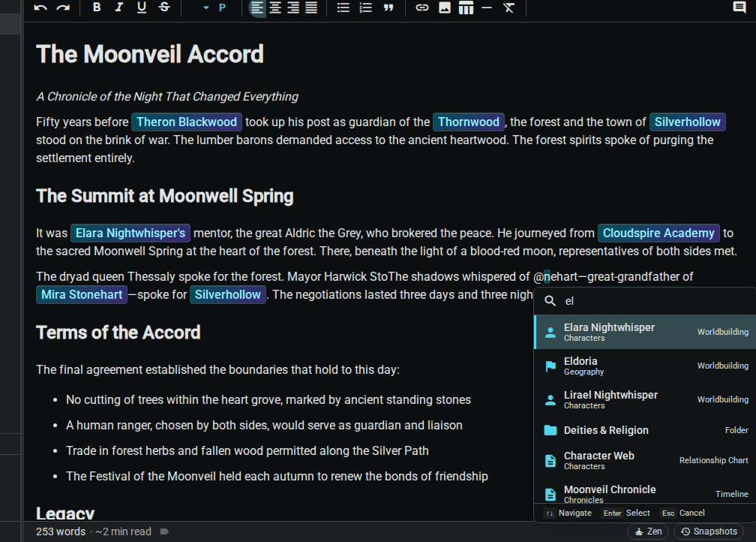Insert a table
The width and height of the screenshot is (756, 542).
466,8
